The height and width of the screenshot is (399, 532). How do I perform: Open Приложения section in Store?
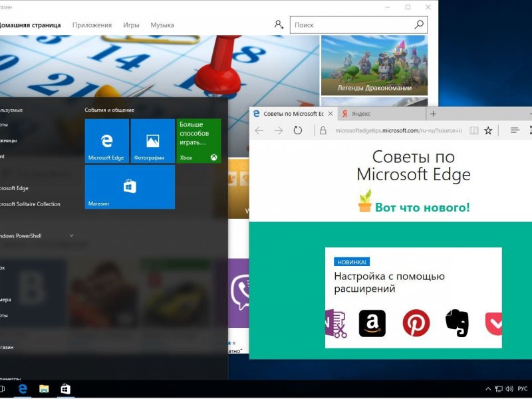(92, 25)
